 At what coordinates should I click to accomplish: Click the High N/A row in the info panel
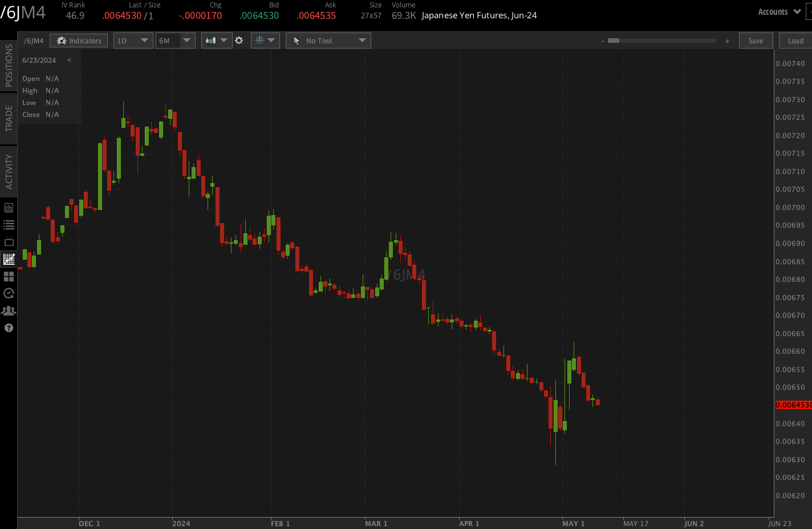(40, 91)
